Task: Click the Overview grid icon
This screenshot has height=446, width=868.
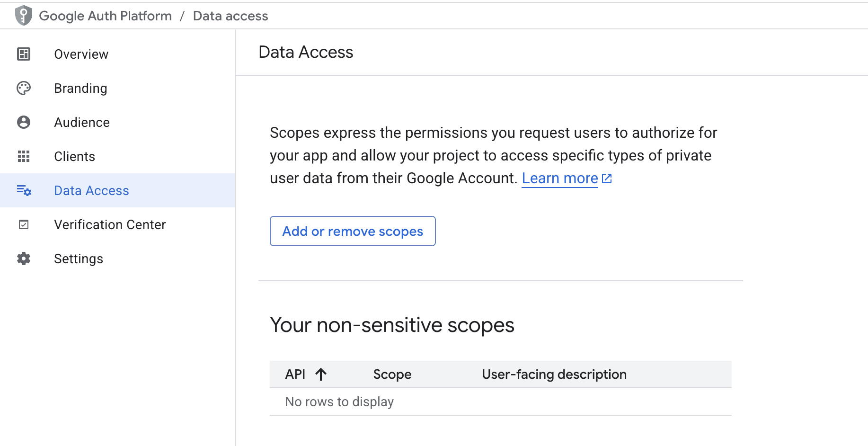Action: click(24, 54)
